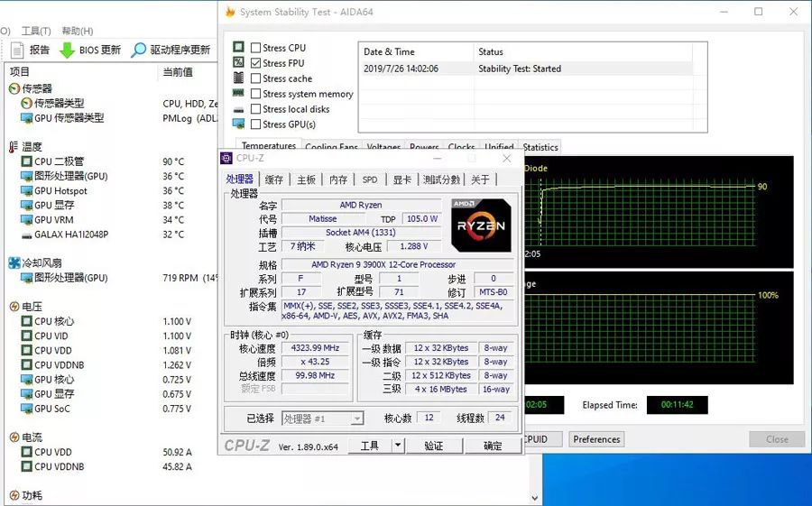Click the GPU Hotspot monitor icon

[x=26, y=190]
